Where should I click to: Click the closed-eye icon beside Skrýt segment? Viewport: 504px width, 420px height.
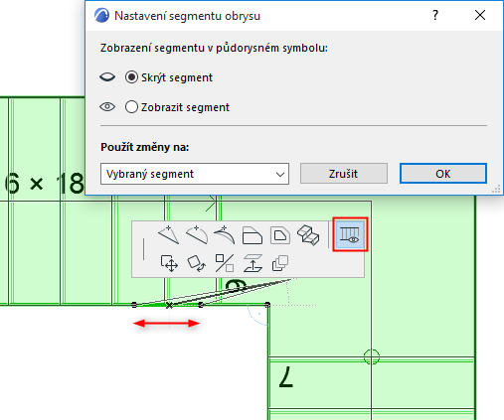(x=107, y=77)
